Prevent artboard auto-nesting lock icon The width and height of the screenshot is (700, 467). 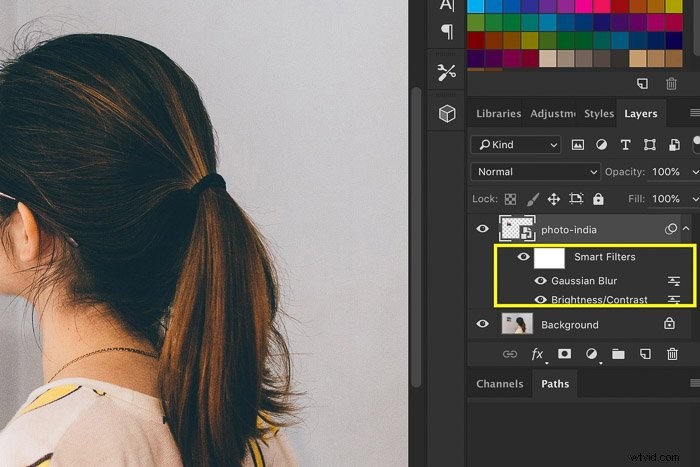tap(576, 199)
